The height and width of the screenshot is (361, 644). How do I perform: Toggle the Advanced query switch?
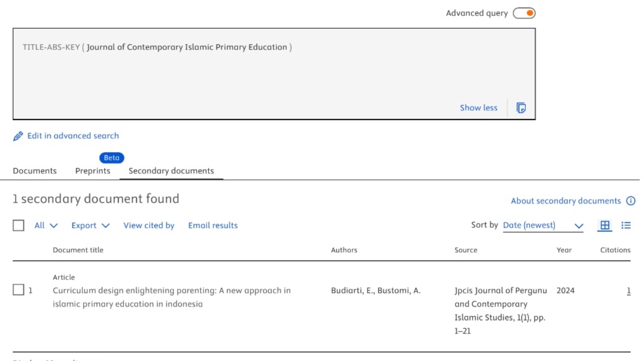[524, 13]
